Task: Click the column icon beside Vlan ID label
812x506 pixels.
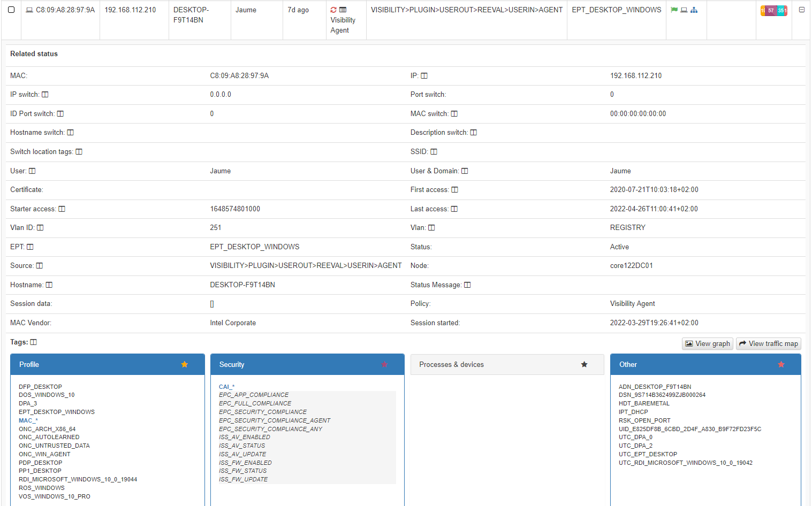Action: click(x=40, y=228)
